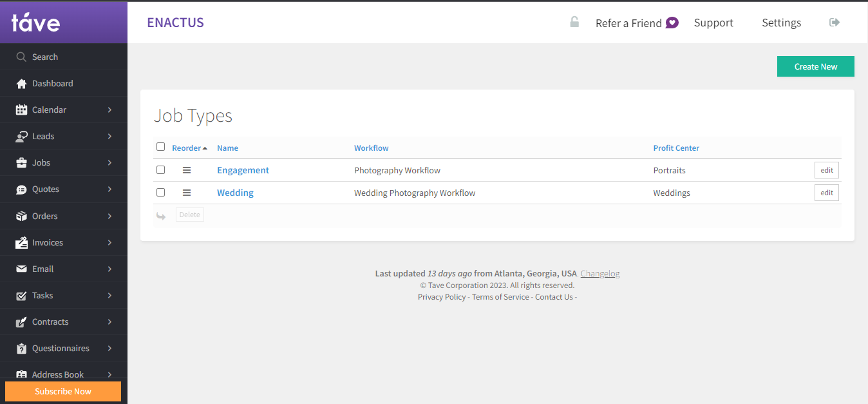Screen dimensions: 868x404
Task: Select the Dashboard home icon
Action: [x=19, y=83]
